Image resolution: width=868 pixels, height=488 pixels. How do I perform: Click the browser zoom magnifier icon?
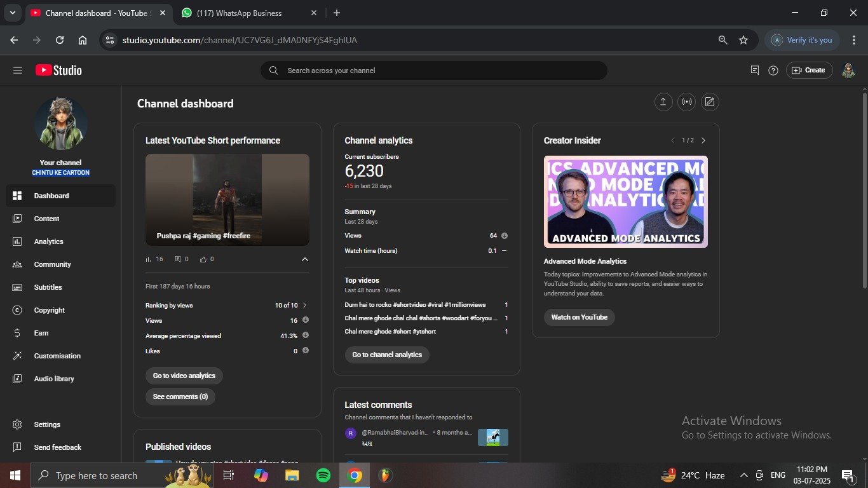[723, 40]
